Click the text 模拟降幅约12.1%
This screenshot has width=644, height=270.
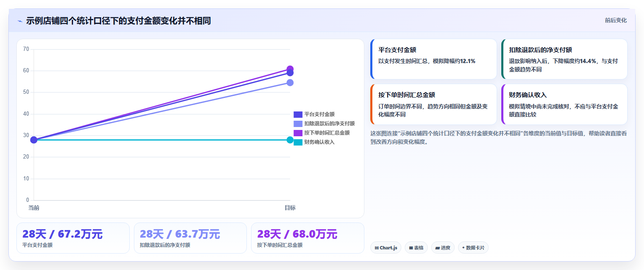(x=454, y=61)
